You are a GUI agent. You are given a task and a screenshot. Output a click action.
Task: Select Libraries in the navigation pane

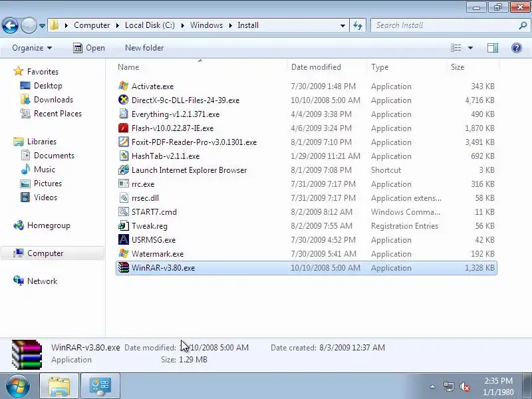(x=42, y=141)
